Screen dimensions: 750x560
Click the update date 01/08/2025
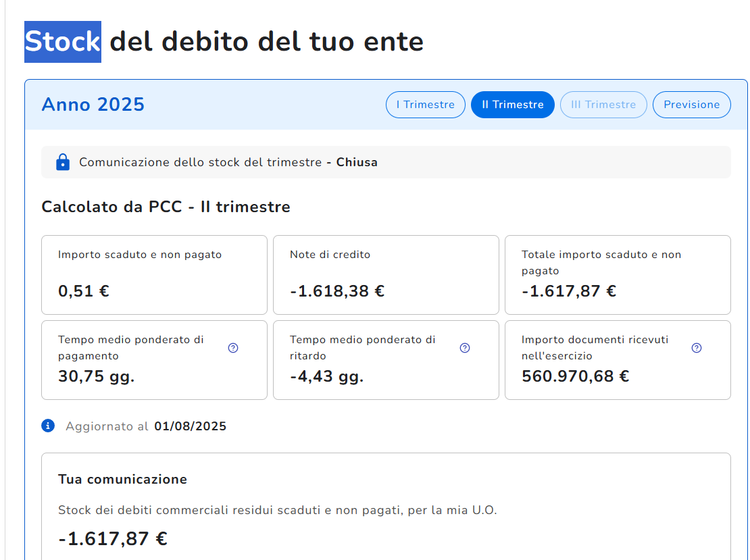(190, 426)
